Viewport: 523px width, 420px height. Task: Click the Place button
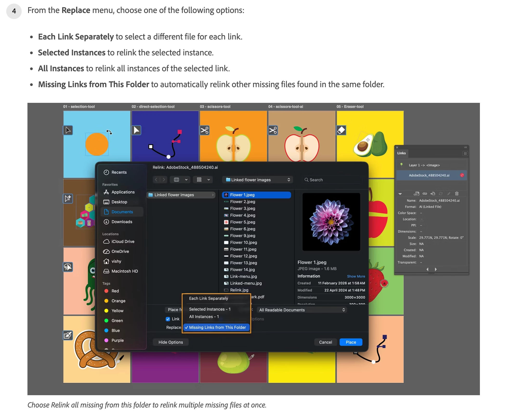tap(351, 342)
